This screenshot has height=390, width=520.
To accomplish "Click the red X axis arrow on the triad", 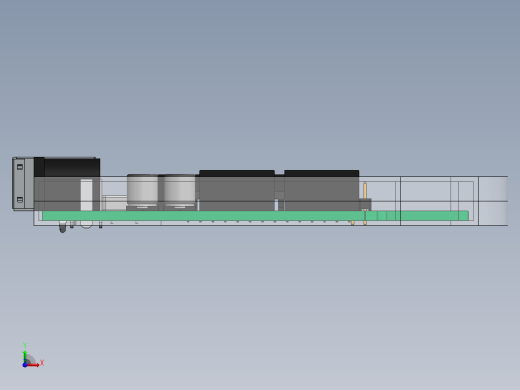I will 34,365.
